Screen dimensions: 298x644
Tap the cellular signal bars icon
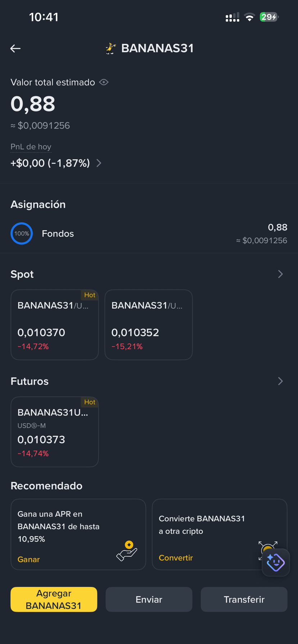click(x=232, y=17)
